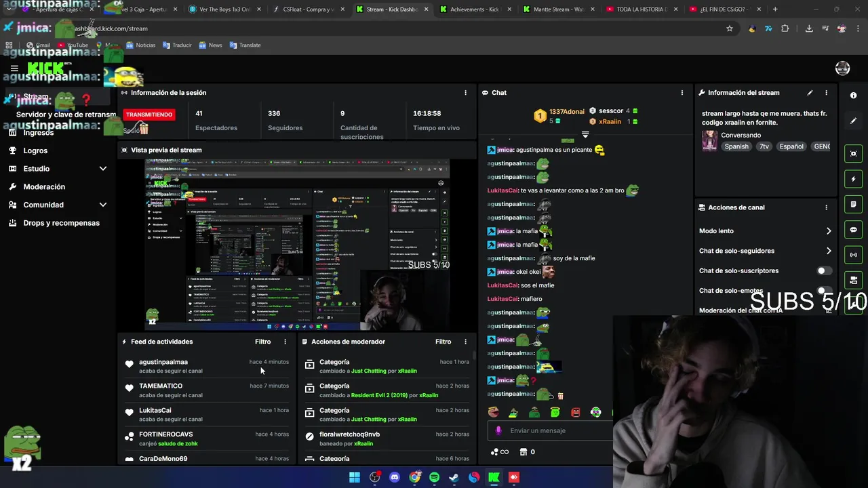The image size is (868, 488).
Task: Open browser downloads icon
Action: coord(809,28)
